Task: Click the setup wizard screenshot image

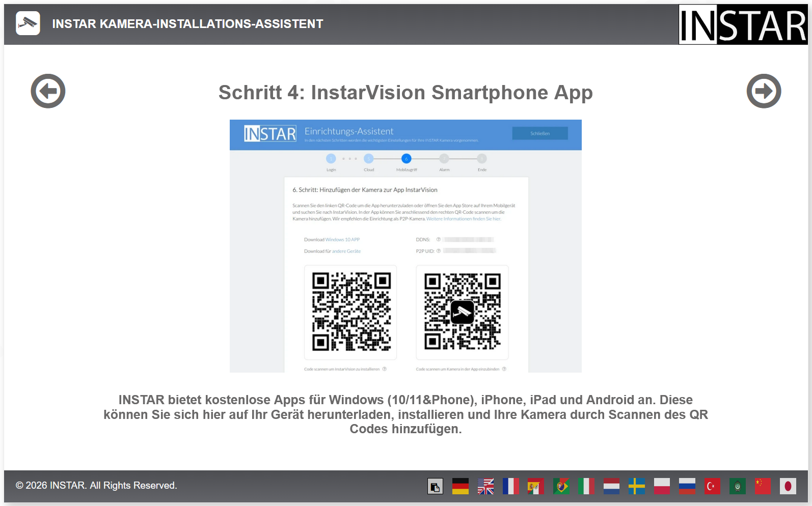Action: (x=405, y=246)
